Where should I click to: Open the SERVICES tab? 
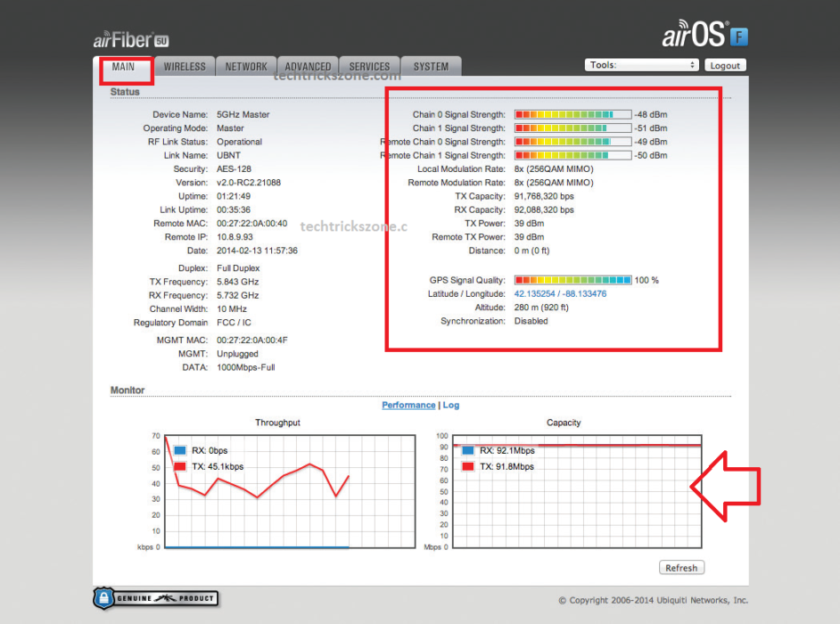coord(369,67)
